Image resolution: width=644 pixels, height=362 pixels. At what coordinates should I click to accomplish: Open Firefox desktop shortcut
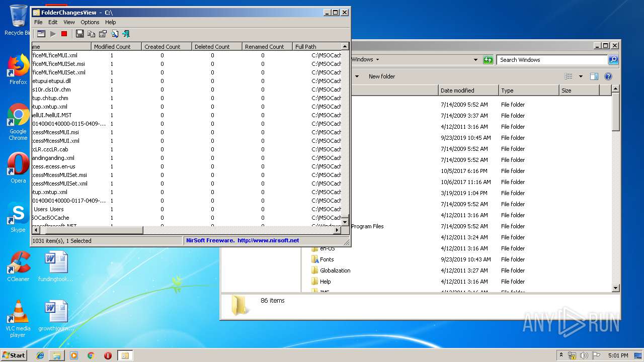[x=18, y=70]
